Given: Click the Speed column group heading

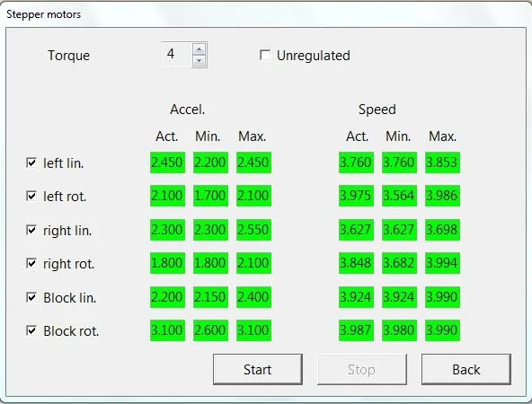Looking at the screenshot, I should (x=377, y=110).
